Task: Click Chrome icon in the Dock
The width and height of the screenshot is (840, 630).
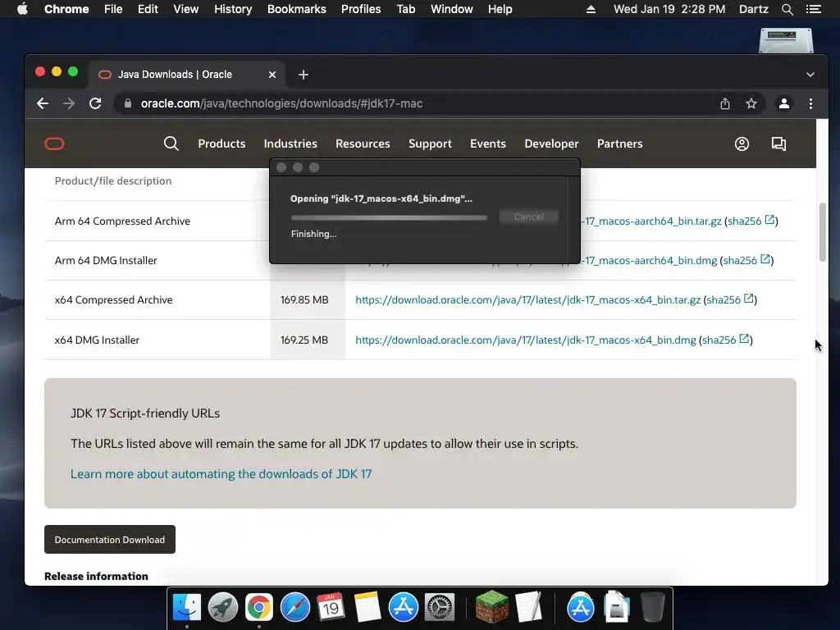Action: [x=258, y=608]
